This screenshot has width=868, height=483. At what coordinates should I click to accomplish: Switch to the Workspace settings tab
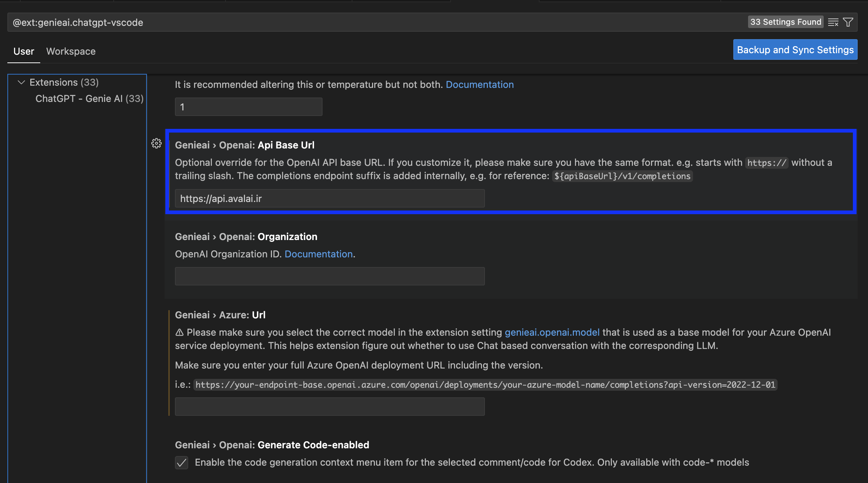71,51
